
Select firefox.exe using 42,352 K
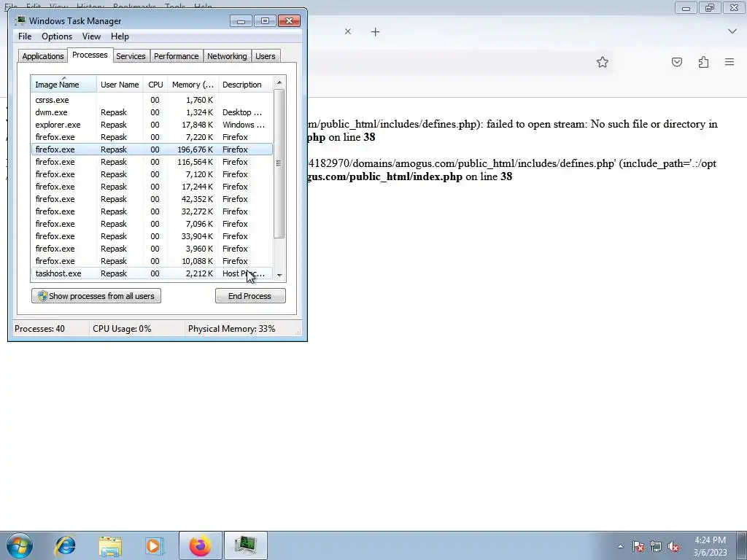[x=152, y=199]
